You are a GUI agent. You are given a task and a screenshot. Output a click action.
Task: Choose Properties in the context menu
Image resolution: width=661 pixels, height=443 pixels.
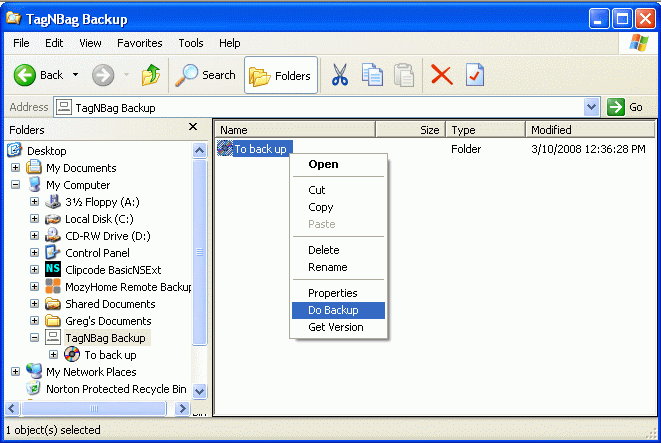coord(338,293)
